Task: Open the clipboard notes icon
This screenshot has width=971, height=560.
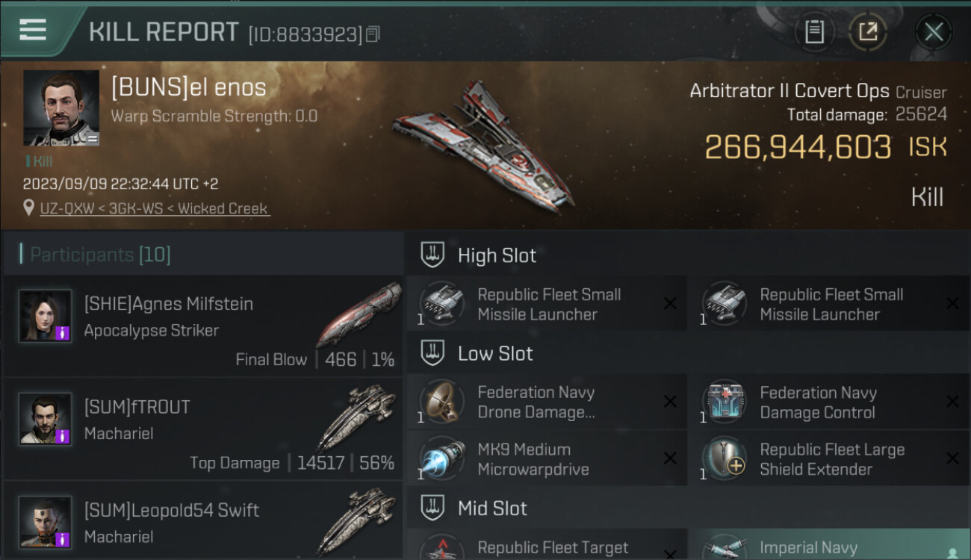Action: pos(815,32)
